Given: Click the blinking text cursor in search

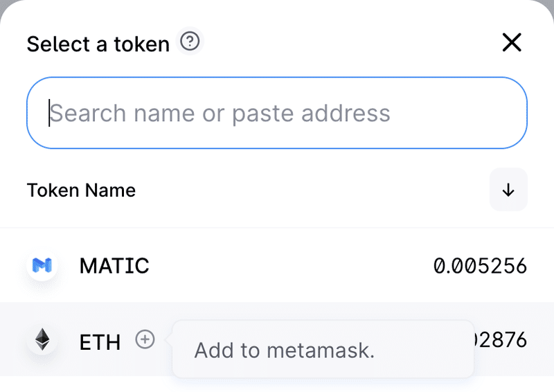Looking at the screenshot, I should click(x=49, y=113).
